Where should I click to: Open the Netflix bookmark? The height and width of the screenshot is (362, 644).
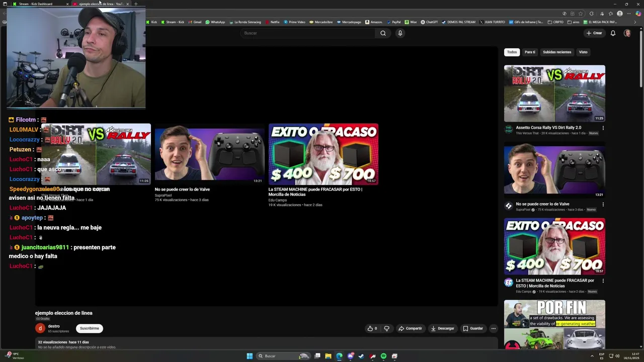pyautogui.click(x=272, y=22)
